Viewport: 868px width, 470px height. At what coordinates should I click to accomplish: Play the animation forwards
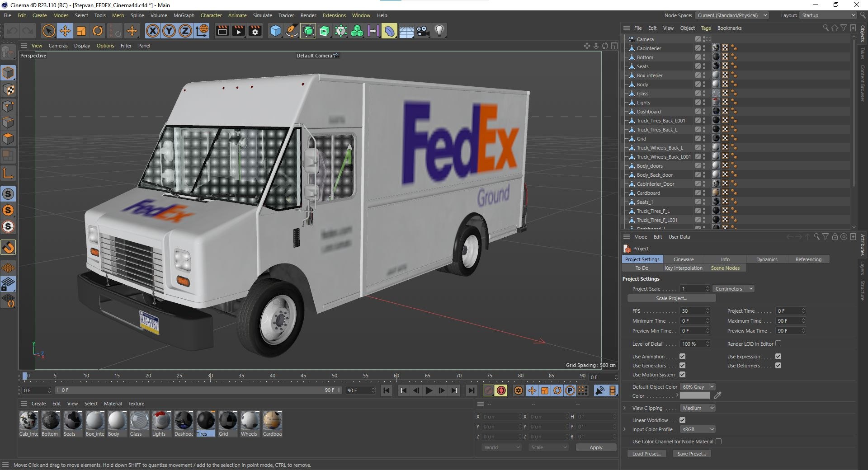(429, 390)
